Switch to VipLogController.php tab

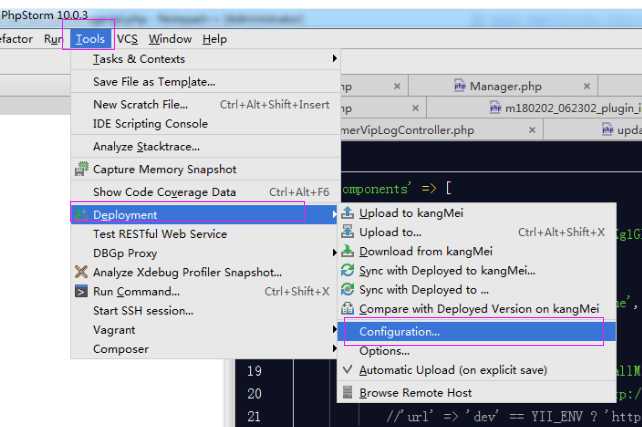pyautogui.click(x=442, y=130)
